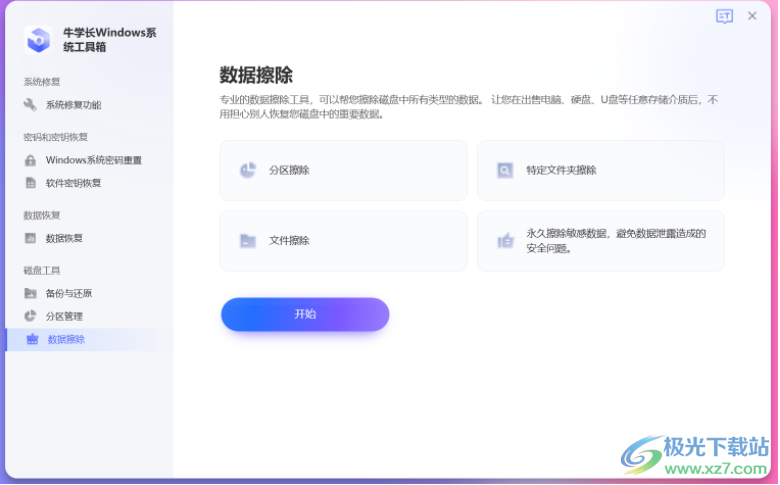This screenshot has width=780, height=485.
Task: Select the 特定文件夹擦除 card
Action: click(x=600, y=171)
